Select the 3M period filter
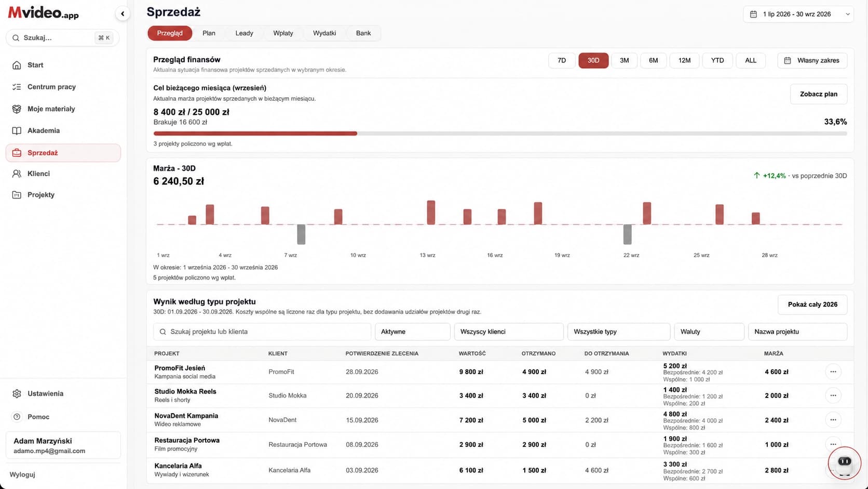The image size is (868, 489). pos(625,60)
